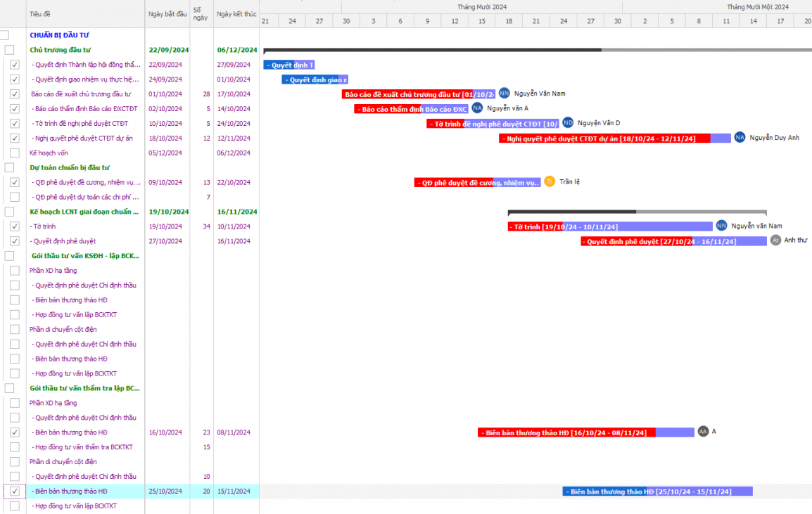
Task: Select the Tháng Mười 2024 timeline header
Action: (x=481, y=7)
